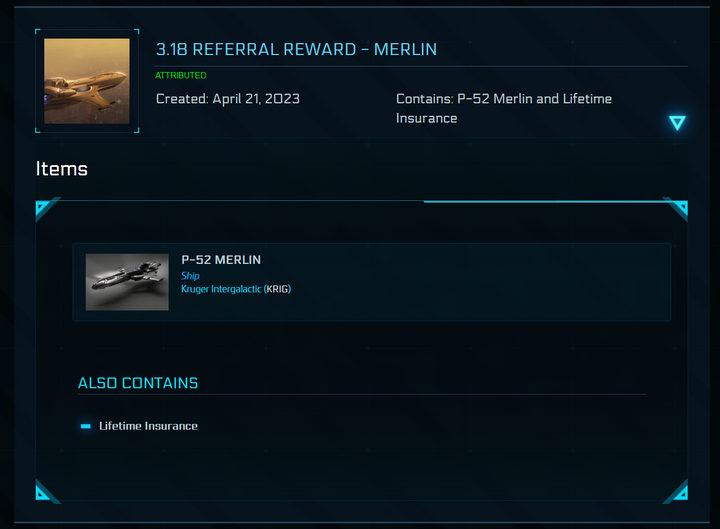Click the P-52 Merlin grey ship image
Image resolution: width=720 pixels, height=529 pixels.
click(x=127, y=282)
